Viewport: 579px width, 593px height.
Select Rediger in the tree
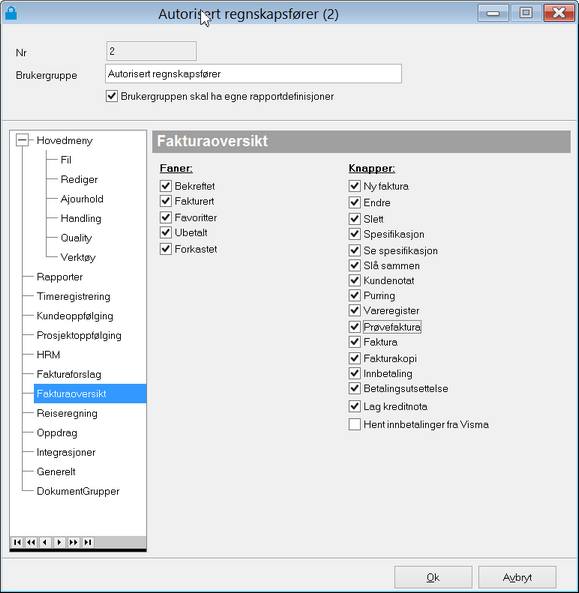coord(79,179)
